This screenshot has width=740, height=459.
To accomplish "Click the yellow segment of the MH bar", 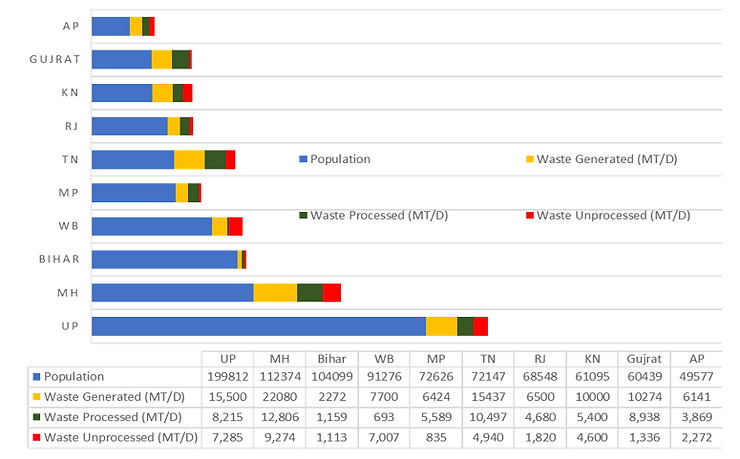I will [x=275, y=292].
